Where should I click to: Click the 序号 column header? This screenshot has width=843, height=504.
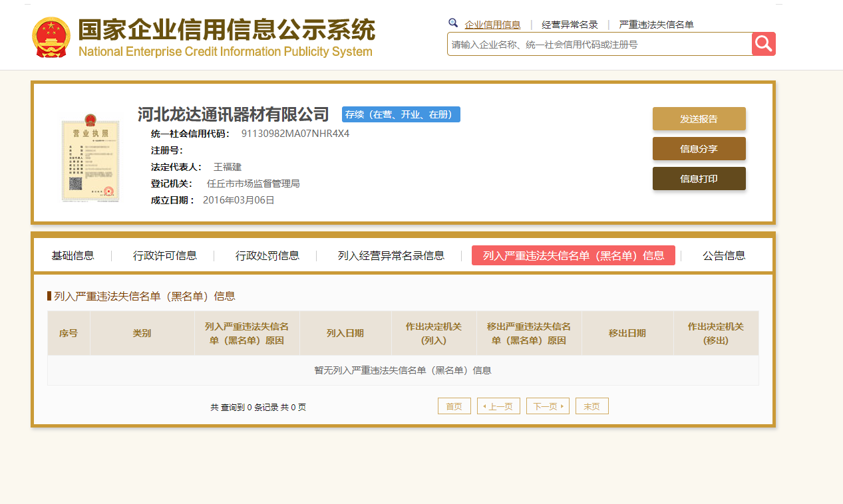(69, 333)
